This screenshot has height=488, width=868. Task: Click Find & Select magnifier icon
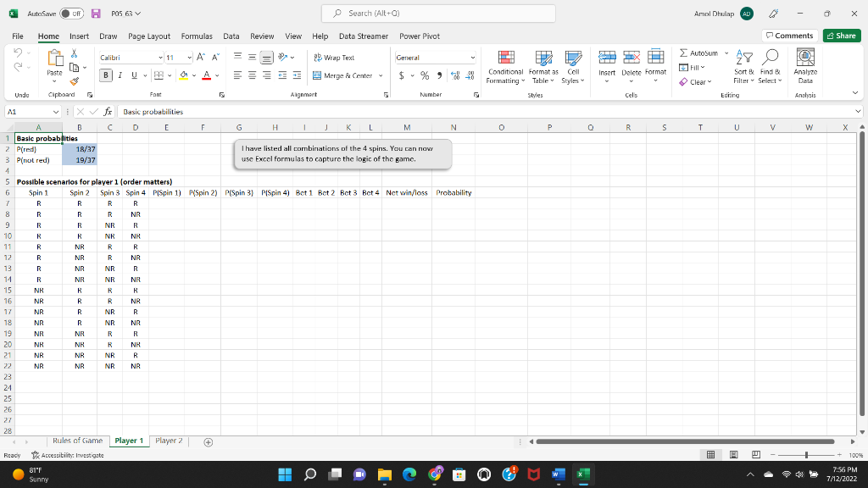tap(770, 58)
